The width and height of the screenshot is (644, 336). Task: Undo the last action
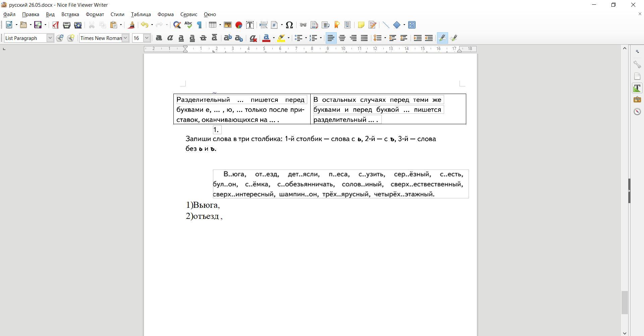145,25
